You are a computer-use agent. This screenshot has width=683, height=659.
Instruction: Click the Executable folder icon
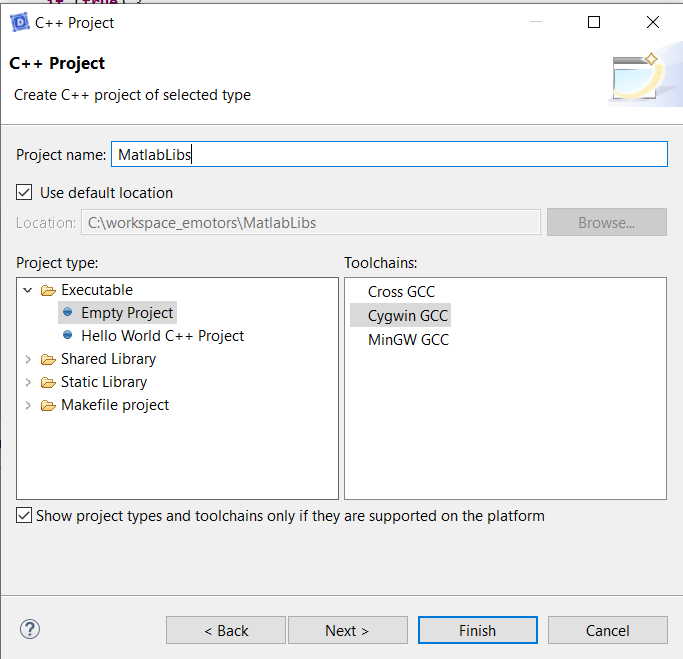tap(48, 291)
